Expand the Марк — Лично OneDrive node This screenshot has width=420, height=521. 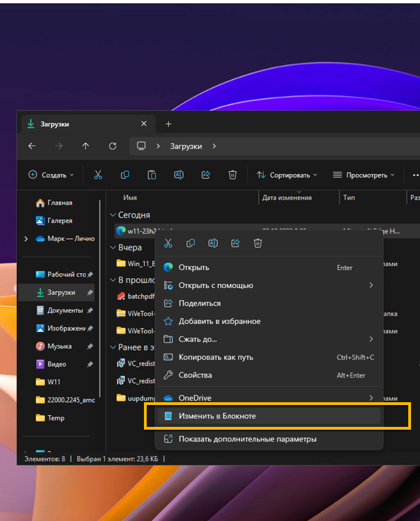[x=26, y=239]
